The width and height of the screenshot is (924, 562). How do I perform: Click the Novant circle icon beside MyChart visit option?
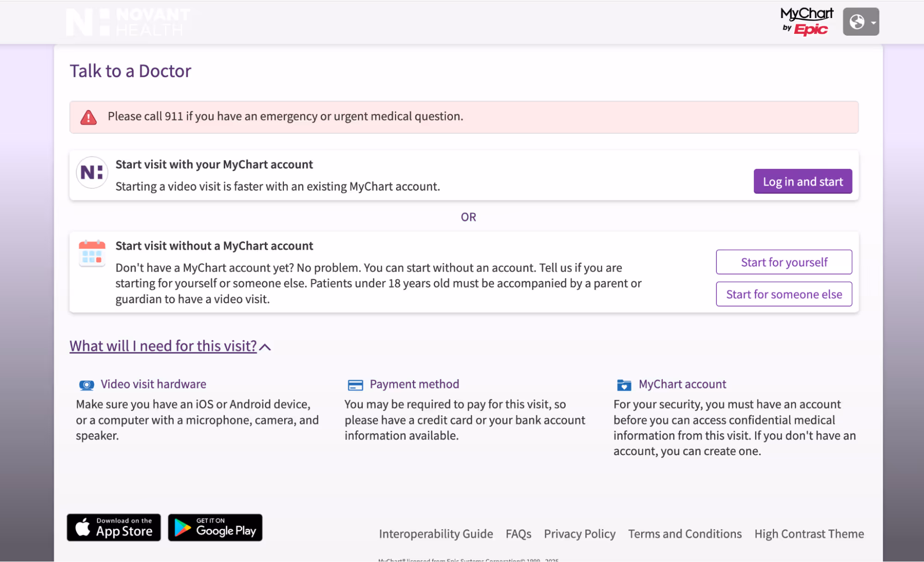[92, 172]
